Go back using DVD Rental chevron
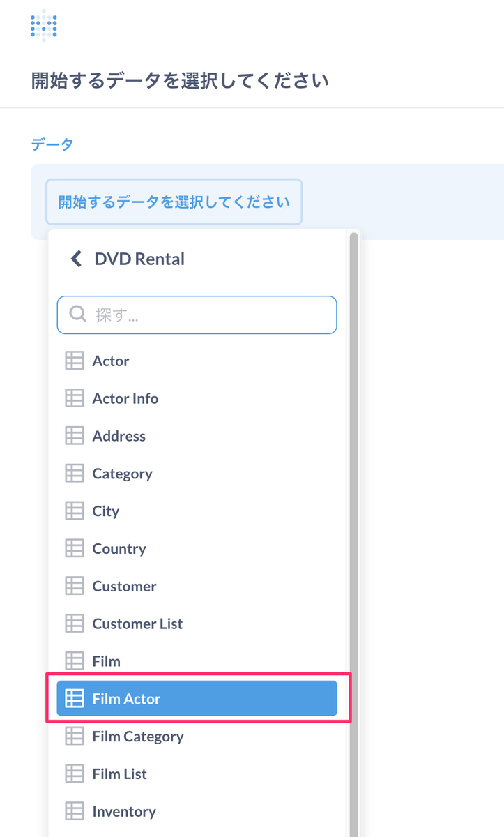Screen dimensions: 504x837 pos(76,259)
